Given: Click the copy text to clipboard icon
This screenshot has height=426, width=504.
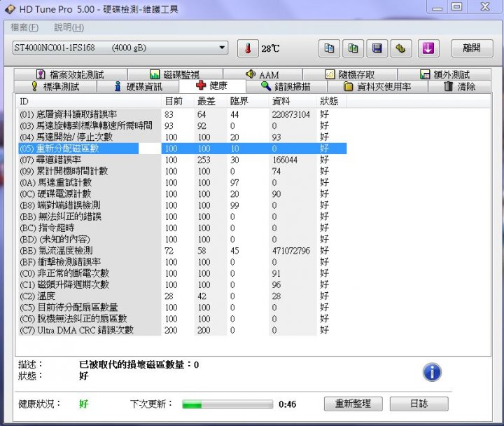Looking at the screenshot, I should click(329, 48).
